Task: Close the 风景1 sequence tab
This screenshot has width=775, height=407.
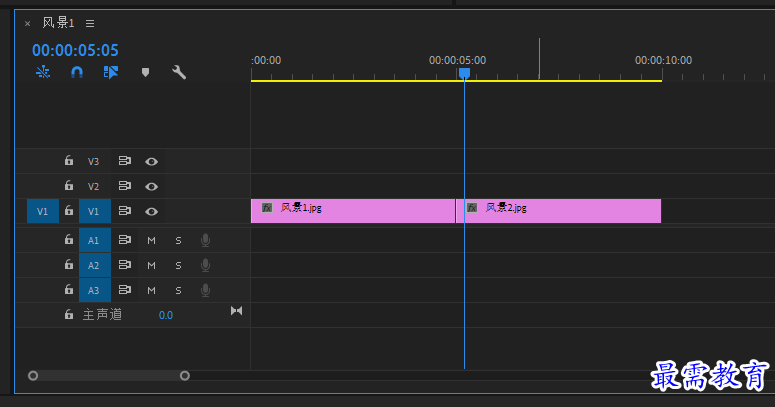Action: 28,23
